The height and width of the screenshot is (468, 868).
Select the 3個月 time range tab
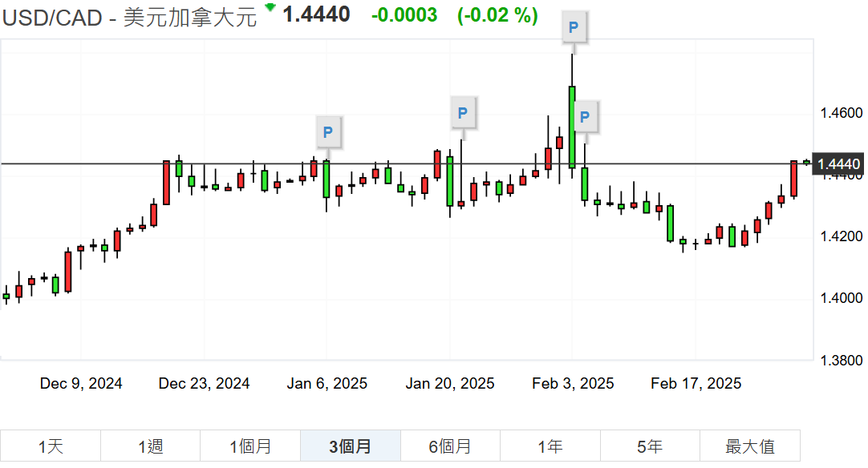click(351, 446)
